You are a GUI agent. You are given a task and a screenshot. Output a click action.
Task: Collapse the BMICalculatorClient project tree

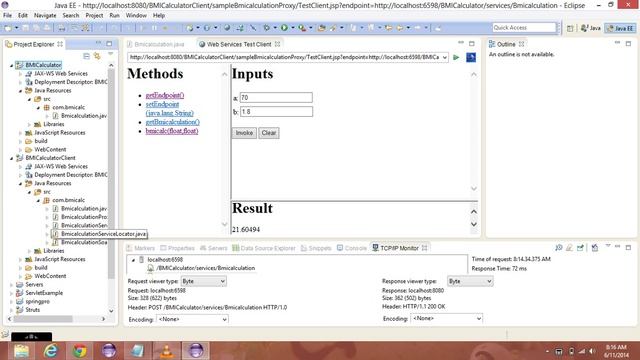(11, 158)
